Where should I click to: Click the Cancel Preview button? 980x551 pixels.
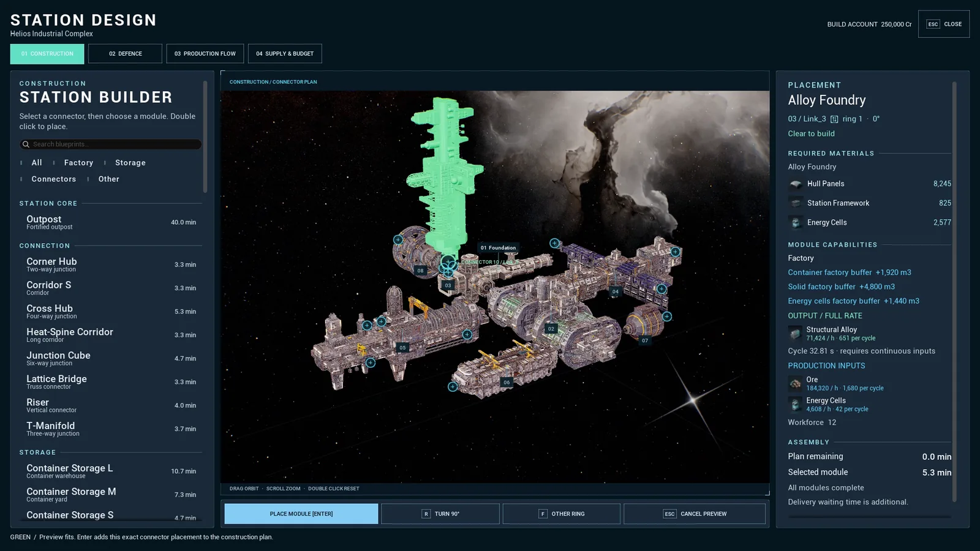pos(695,514)
